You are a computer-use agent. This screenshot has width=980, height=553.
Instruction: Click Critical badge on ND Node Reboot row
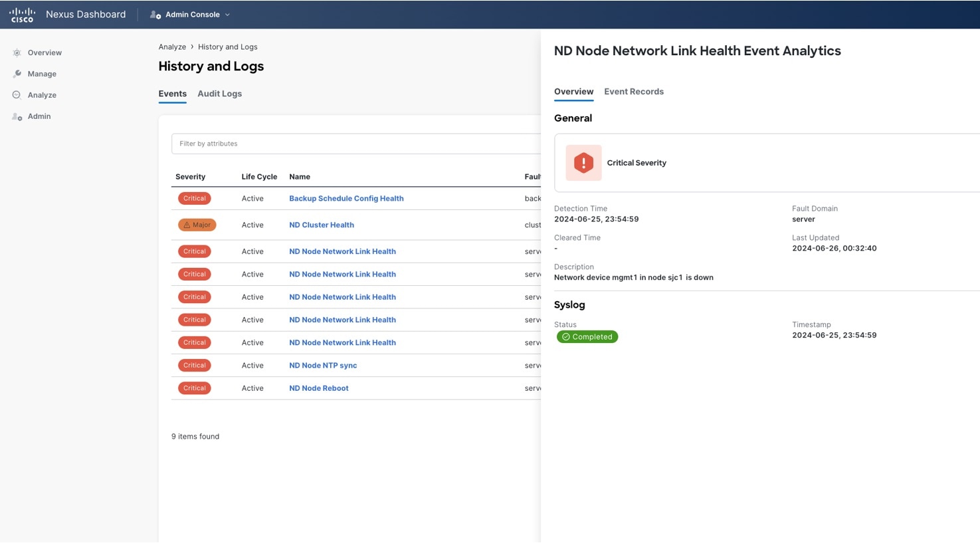click(194, 388)
